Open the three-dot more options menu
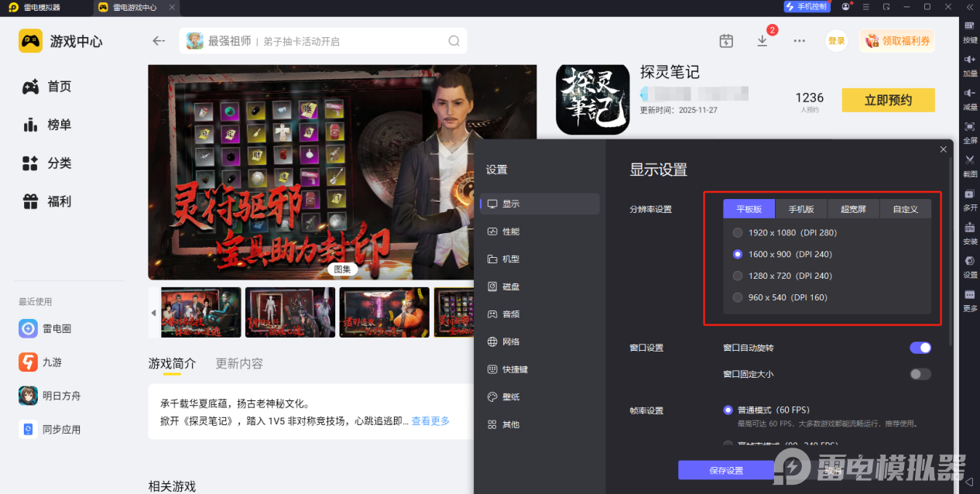 point(800,41)
